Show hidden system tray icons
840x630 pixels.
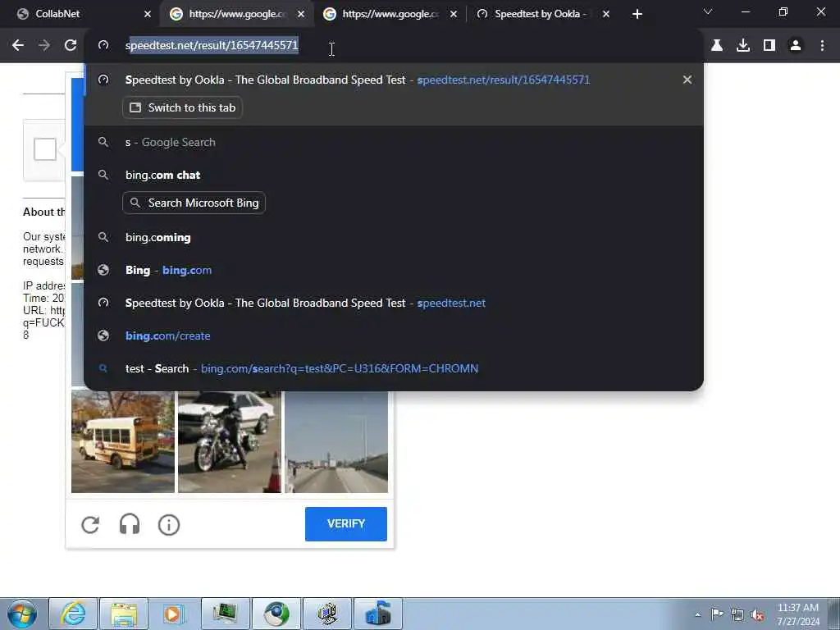coord(697,614)
